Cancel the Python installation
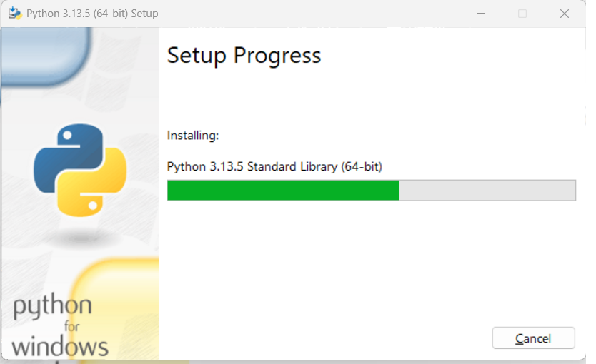Image resolution: width=596 pixels, height=364 pixels. [x=533, y=338]
